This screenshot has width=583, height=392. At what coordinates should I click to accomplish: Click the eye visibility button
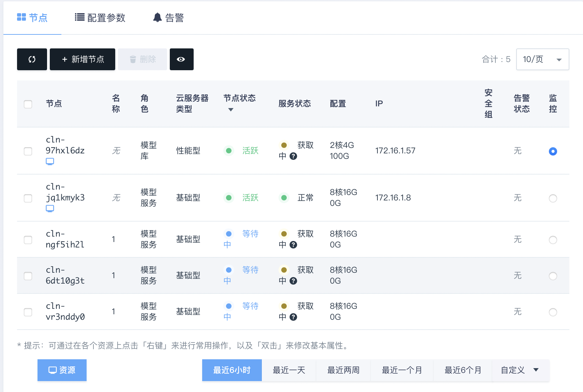pyautogui.click(x=181, y=59)
